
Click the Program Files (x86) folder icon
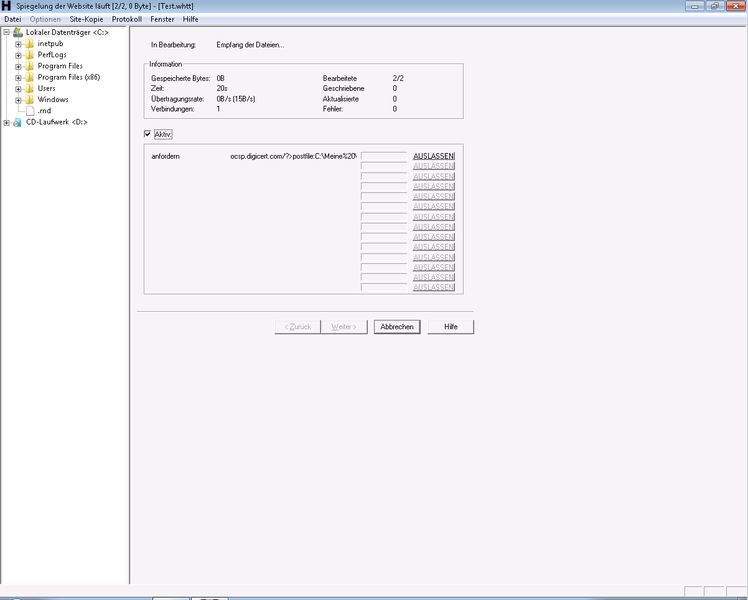pos(30,77)
